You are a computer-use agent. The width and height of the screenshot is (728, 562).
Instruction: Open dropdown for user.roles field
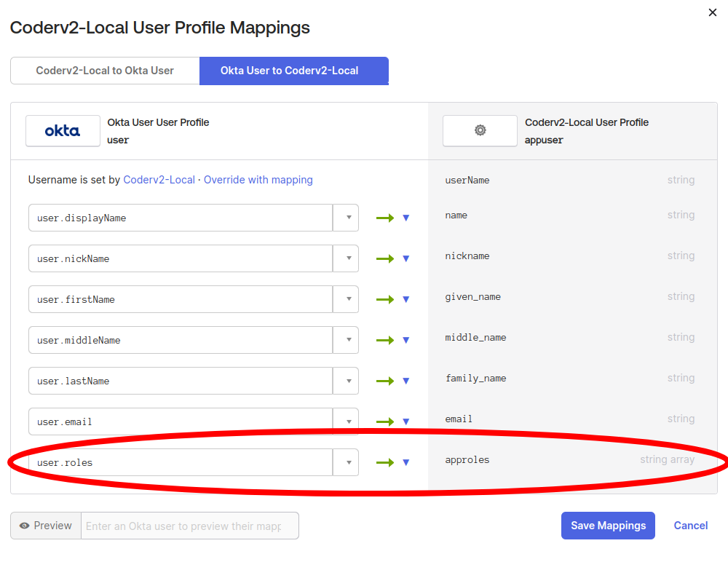click(346, 462)
